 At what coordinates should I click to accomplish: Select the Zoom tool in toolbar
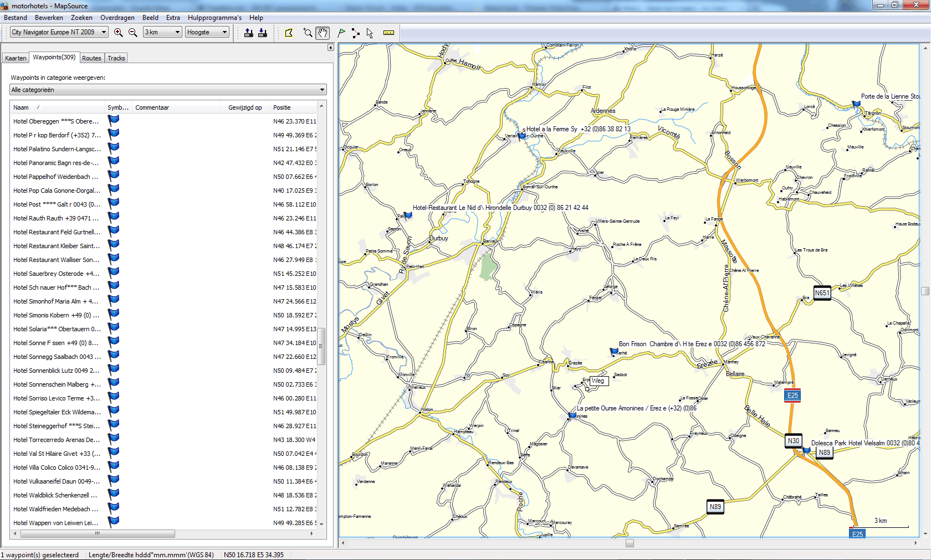click(x=308, y=33)
